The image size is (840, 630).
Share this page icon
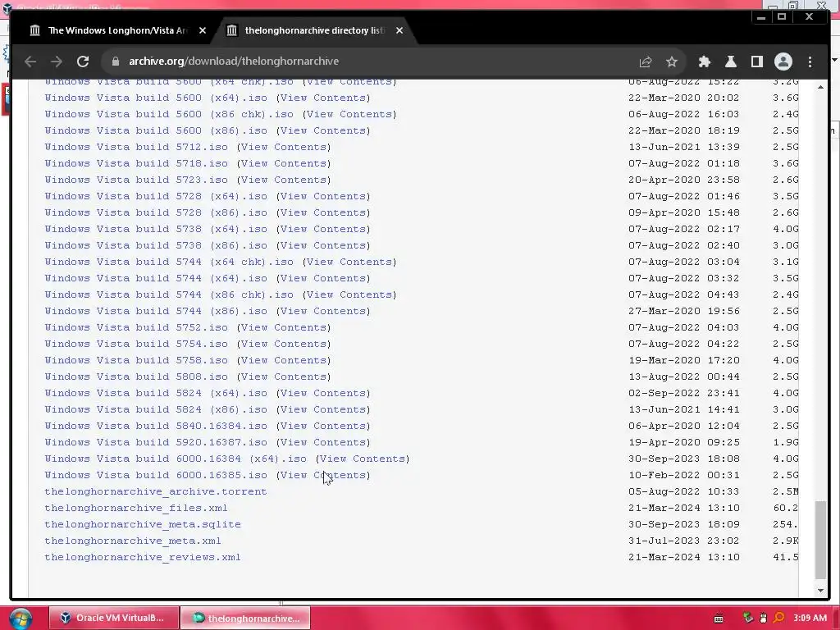(646, 62)
